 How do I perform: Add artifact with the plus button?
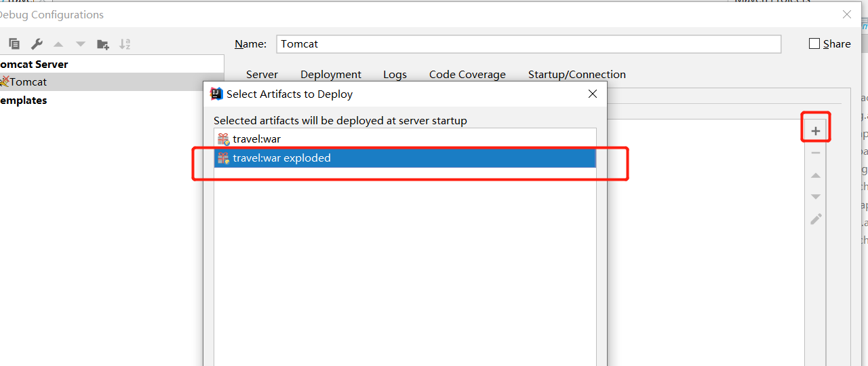coord(816,131)
